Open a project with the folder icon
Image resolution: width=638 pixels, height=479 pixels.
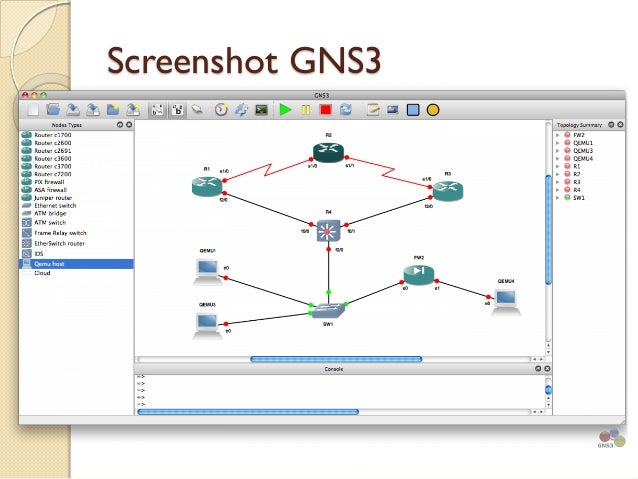53,109
